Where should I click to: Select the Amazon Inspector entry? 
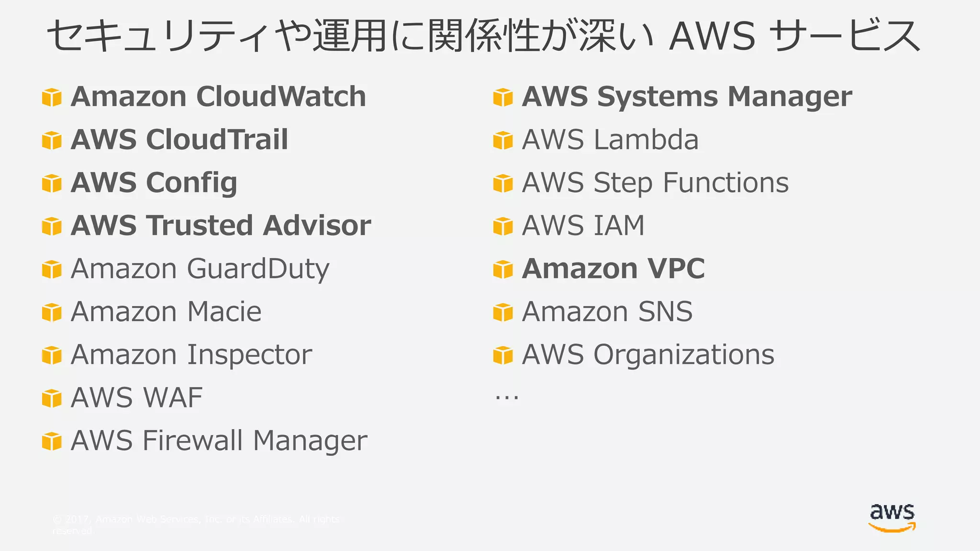click(191, 354)
